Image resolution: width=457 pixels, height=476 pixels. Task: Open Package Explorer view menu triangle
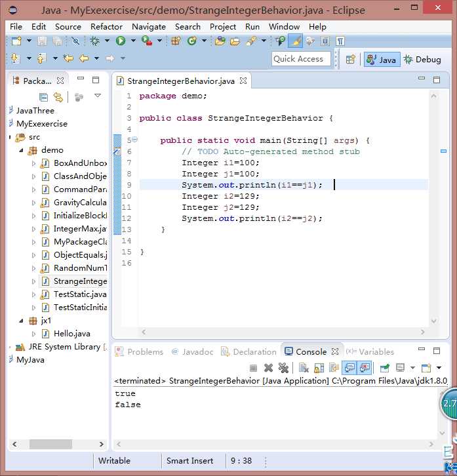[98, 96]
